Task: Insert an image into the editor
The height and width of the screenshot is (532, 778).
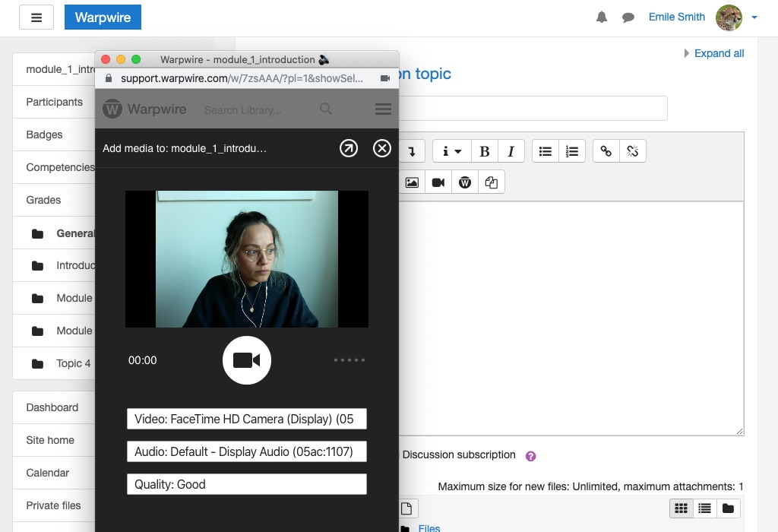Action: [x=412, y=182]
